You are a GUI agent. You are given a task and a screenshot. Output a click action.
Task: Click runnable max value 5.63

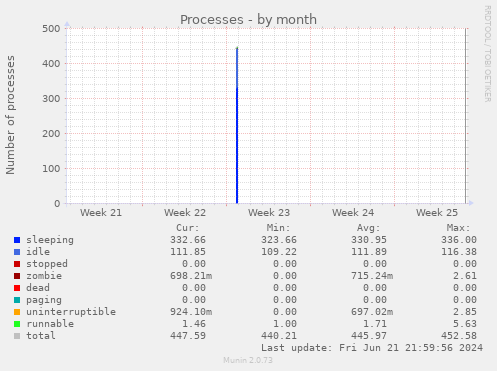tap(465, 324)
